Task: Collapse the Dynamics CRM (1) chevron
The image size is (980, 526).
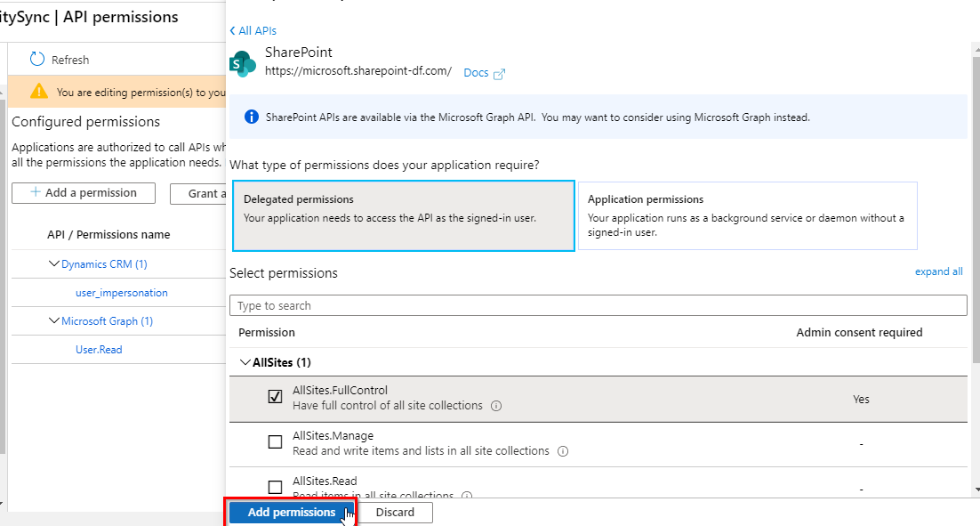Action: tap(54, 264)
